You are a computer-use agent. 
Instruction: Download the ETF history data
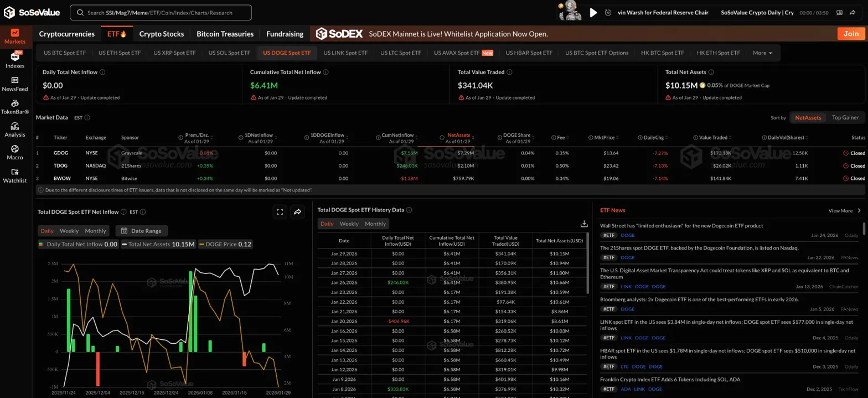pyautogui.click(x=583, y=224)
